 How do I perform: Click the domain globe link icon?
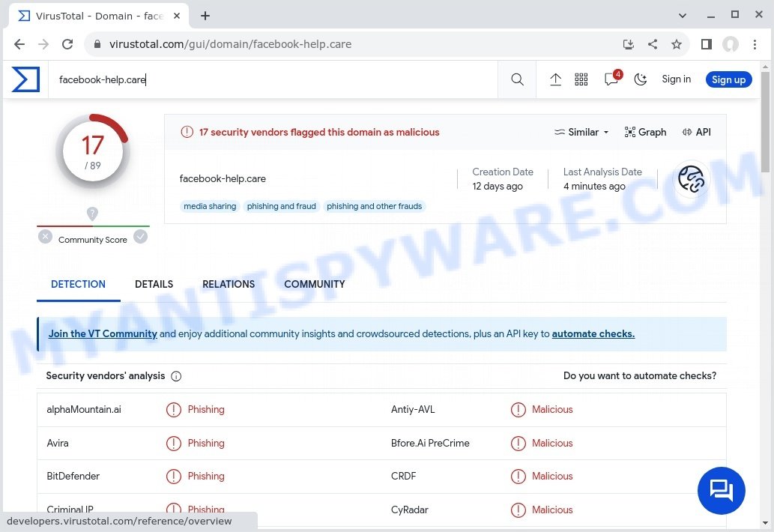tap(691, 178)
